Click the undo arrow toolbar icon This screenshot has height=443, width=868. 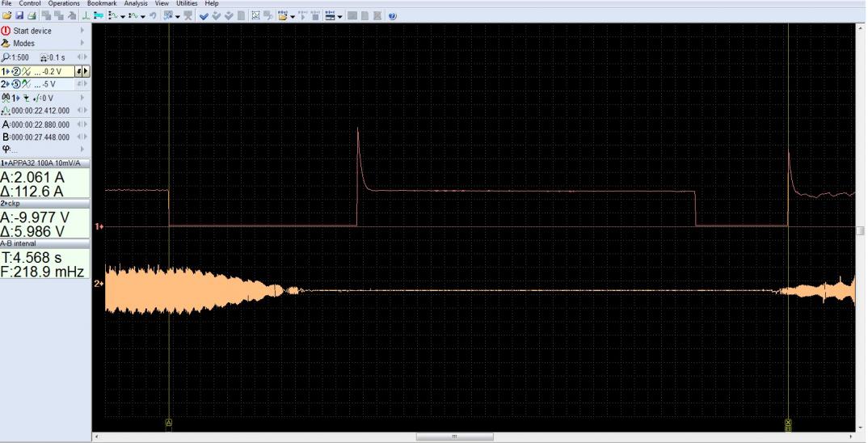151,16
